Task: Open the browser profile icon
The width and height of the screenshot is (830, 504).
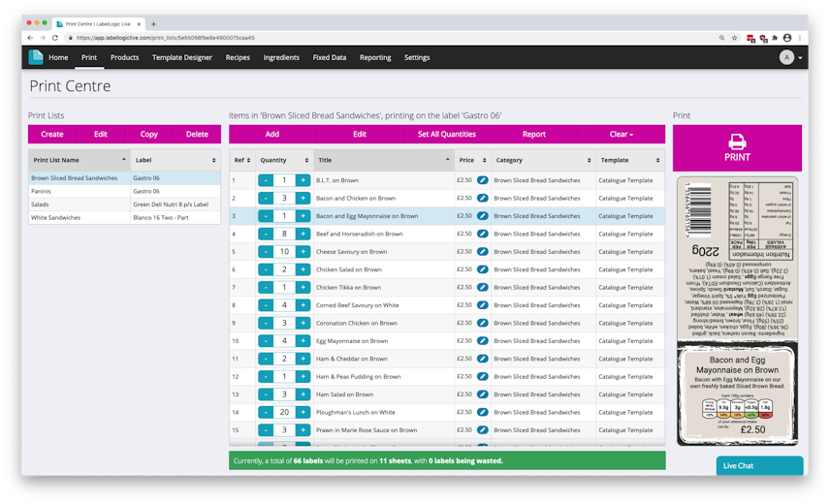Action: coord(787,38)
